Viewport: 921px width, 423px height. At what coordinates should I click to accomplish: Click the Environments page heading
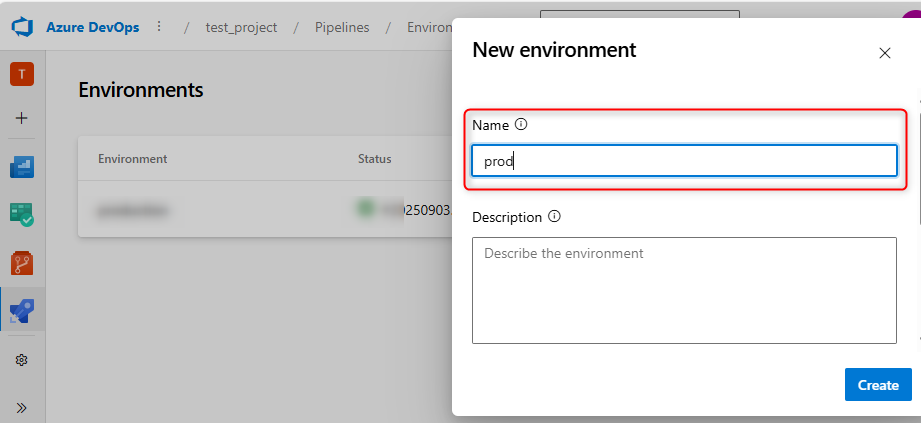(141, 90)
